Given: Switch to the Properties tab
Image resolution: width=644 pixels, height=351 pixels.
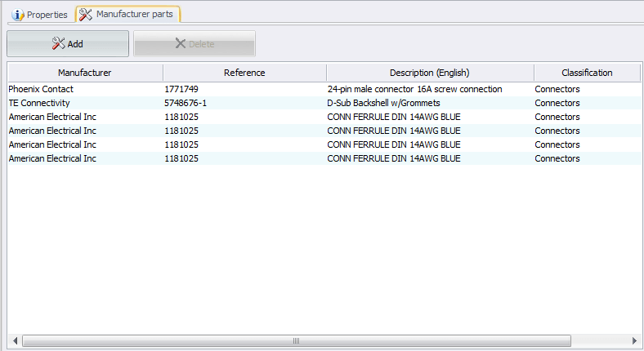Looking at the screenshot, I should point(40,15).
